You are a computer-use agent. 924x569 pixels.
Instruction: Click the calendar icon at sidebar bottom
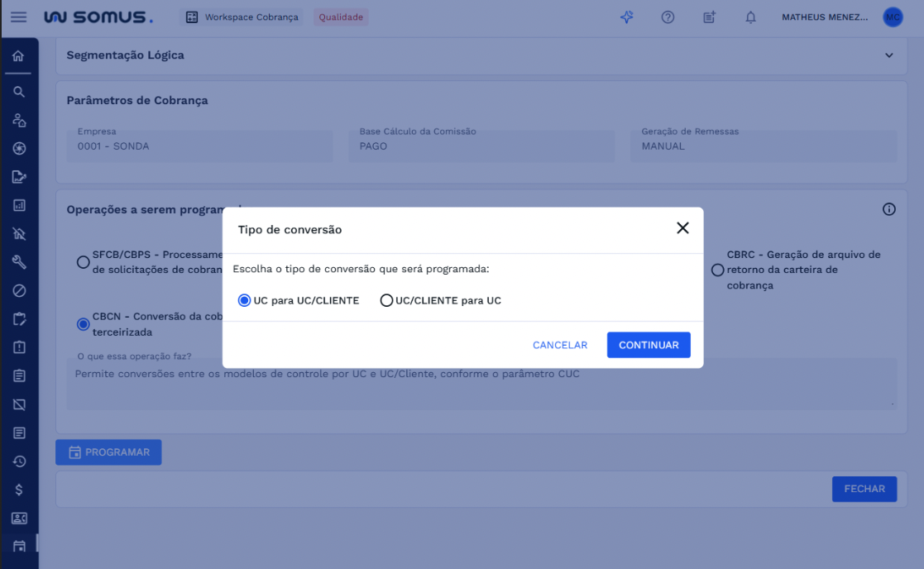pos(19,546)
